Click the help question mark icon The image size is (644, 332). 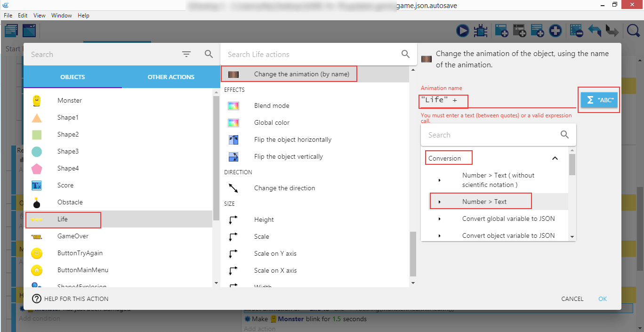pos(37,299)
